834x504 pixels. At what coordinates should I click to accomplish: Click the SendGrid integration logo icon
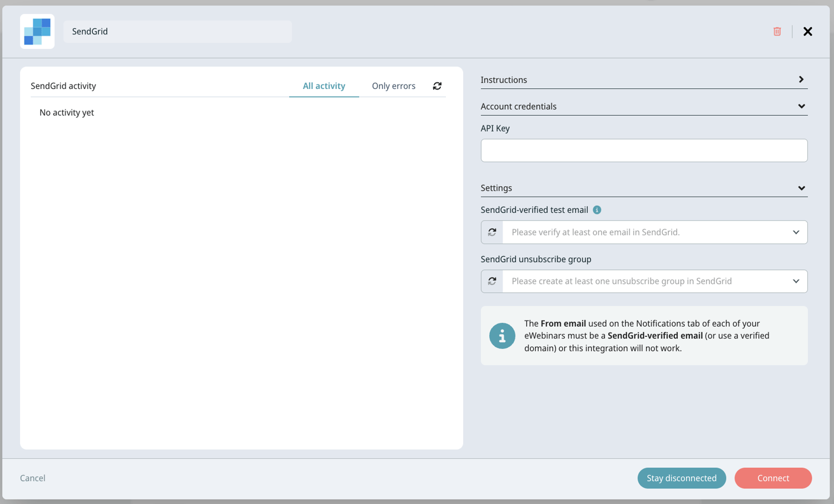coord(37,31)
